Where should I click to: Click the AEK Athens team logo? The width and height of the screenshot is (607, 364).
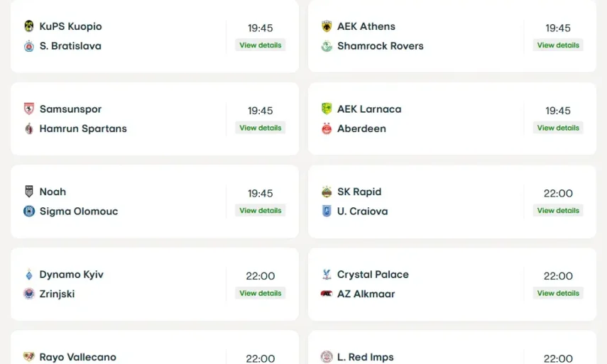pyautogui.click(x=327, y=26)
